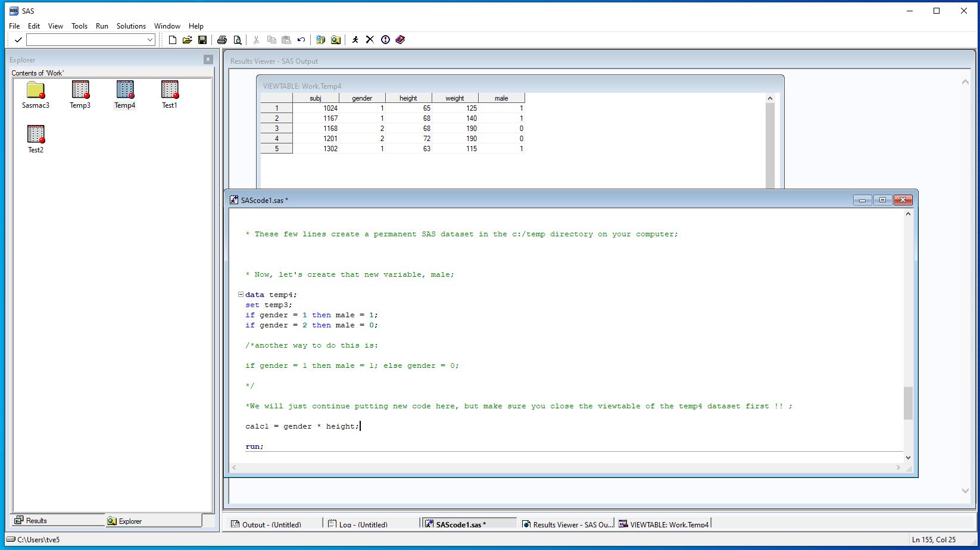980x550 pixels.
Task: Open a file with the Open folder icon
Action: coord(188,40)
